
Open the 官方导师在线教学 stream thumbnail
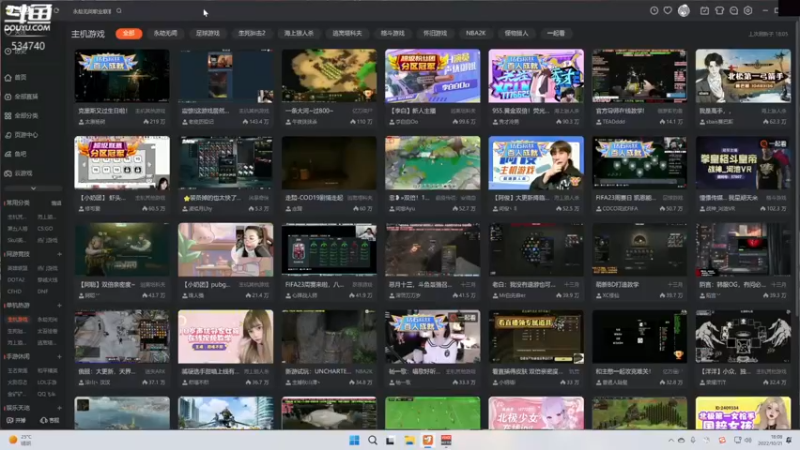point(639,76)
